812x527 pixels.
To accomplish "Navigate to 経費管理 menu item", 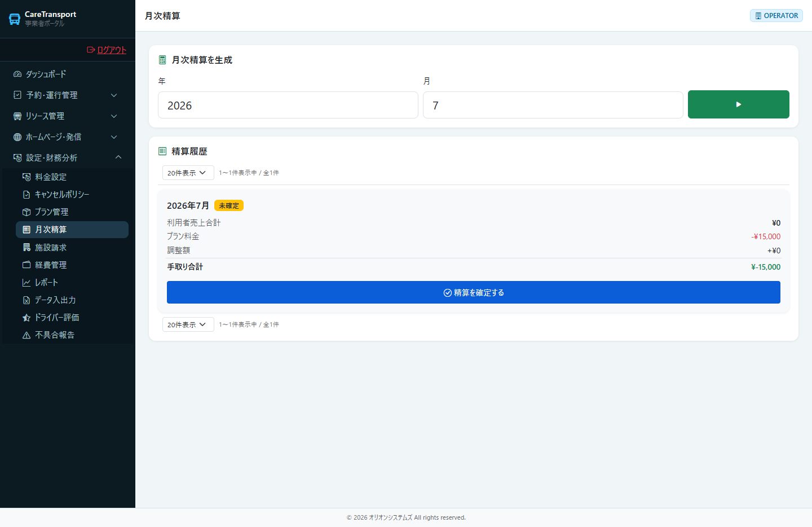I will pos(72,265).
